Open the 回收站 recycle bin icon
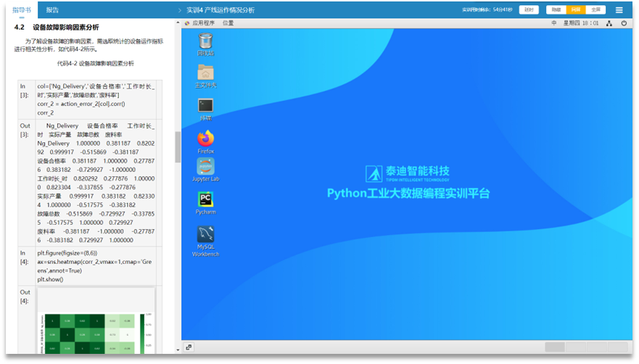 coord(205,44)
